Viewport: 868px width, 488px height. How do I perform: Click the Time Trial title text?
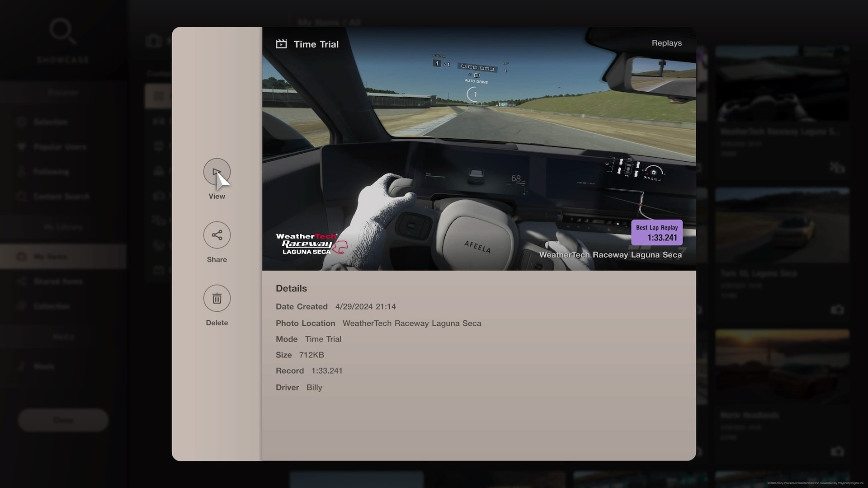[x=316, y=44]
